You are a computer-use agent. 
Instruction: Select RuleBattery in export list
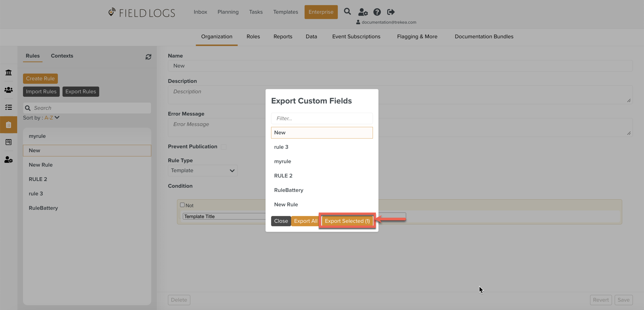[x=289, y=190]
